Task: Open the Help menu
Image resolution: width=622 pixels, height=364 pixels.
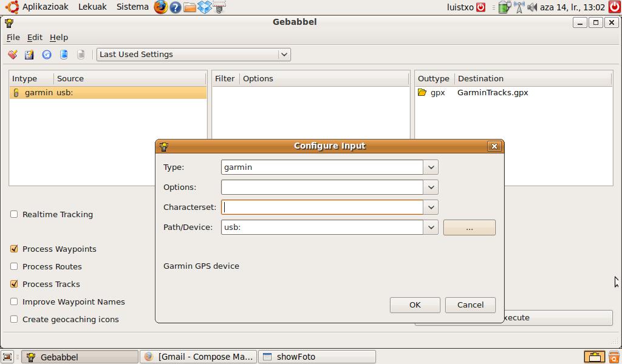Action: point(59,37)
